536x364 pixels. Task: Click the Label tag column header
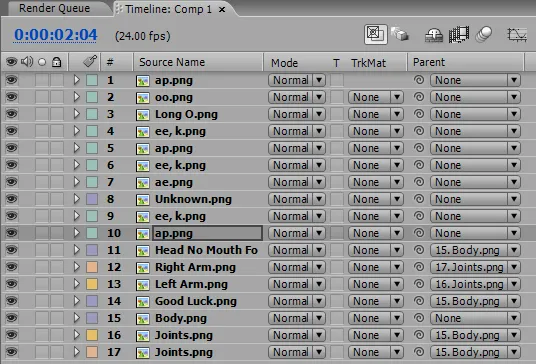pos(90,62)
